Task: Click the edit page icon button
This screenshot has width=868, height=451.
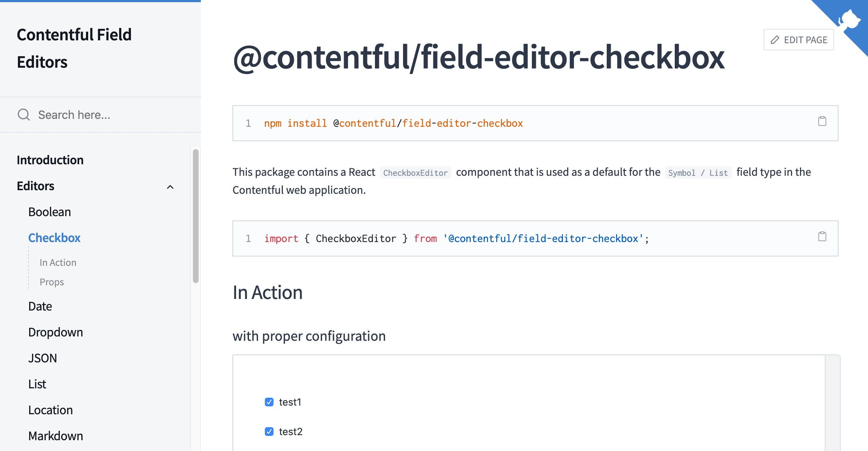Action: pos(774,40)
